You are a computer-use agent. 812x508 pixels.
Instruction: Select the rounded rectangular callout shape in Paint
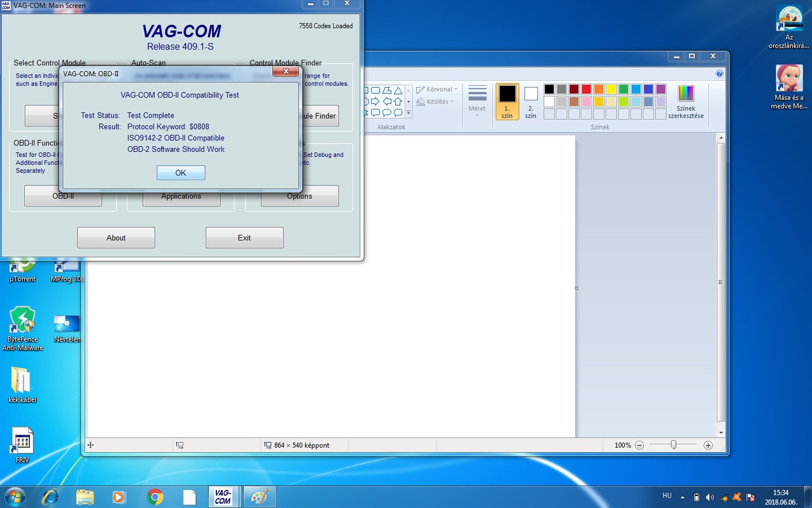click(x=375, y=112)
